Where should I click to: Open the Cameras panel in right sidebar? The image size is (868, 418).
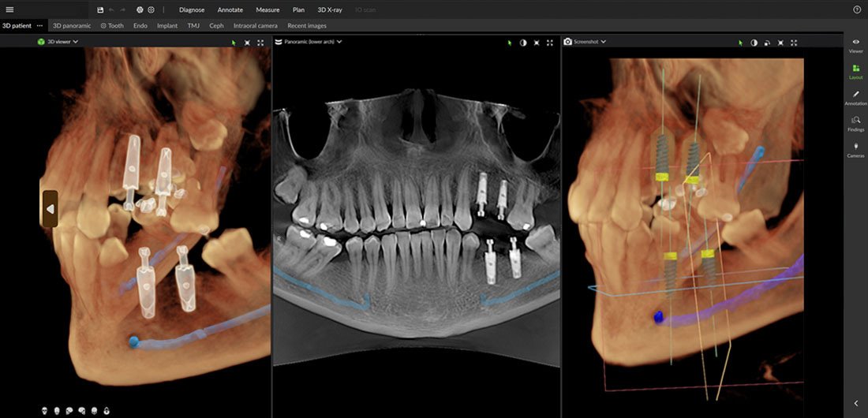[855, 149]
